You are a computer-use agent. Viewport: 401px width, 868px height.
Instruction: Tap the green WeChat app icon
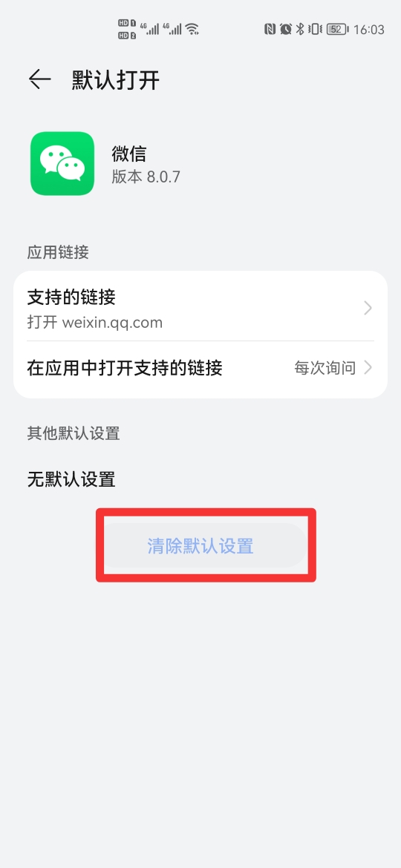point(62,163)
